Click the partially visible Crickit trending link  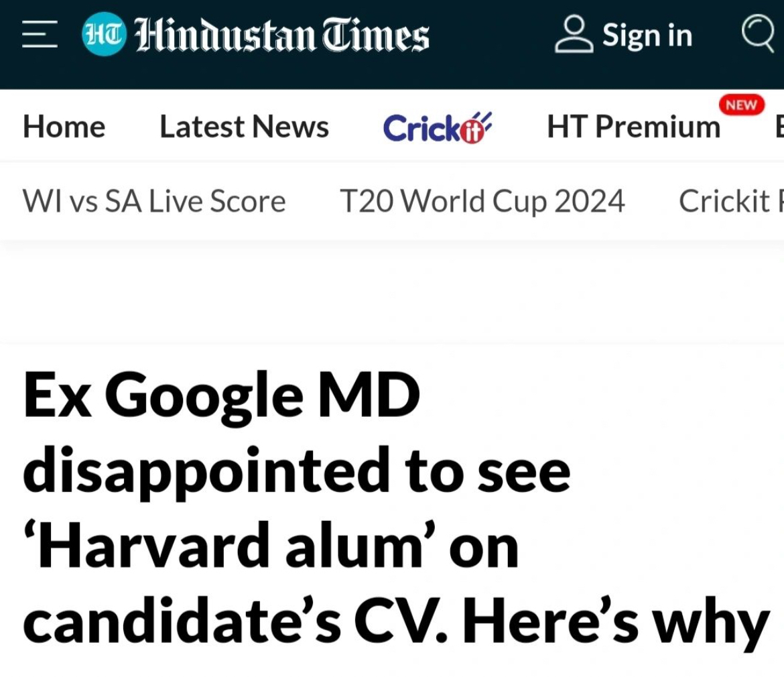730,201
